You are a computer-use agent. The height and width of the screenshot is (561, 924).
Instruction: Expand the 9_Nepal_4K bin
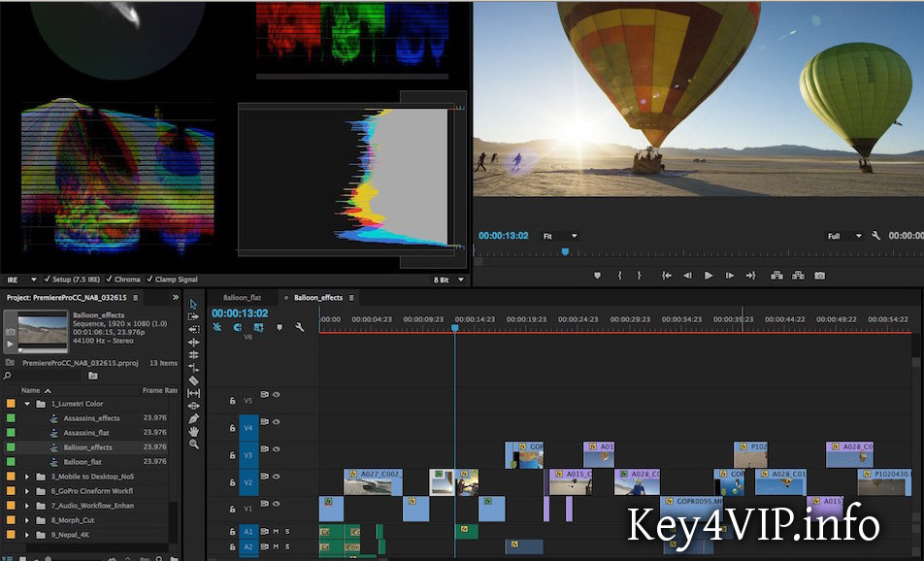(x=27, y=535)
